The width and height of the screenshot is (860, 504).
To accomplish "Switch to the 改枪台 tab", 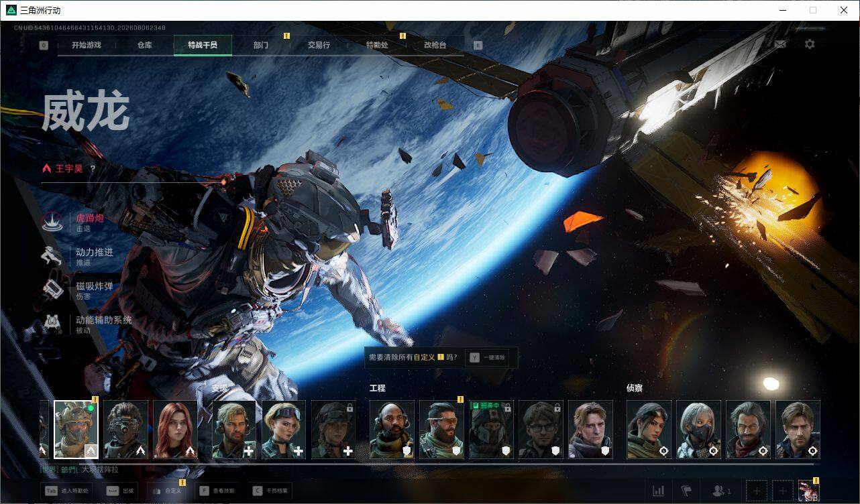I will point(435,45).
